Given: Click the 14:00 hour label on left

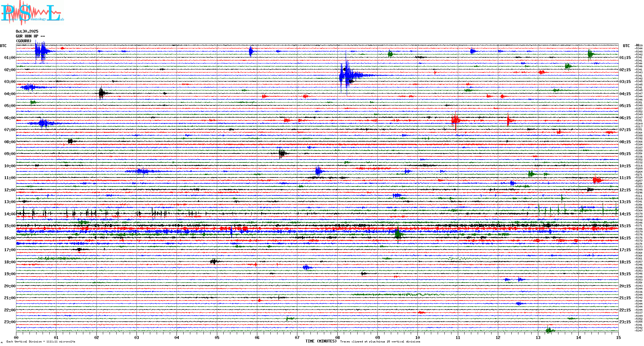Looking at the screenshot, I should click(10, 214).
